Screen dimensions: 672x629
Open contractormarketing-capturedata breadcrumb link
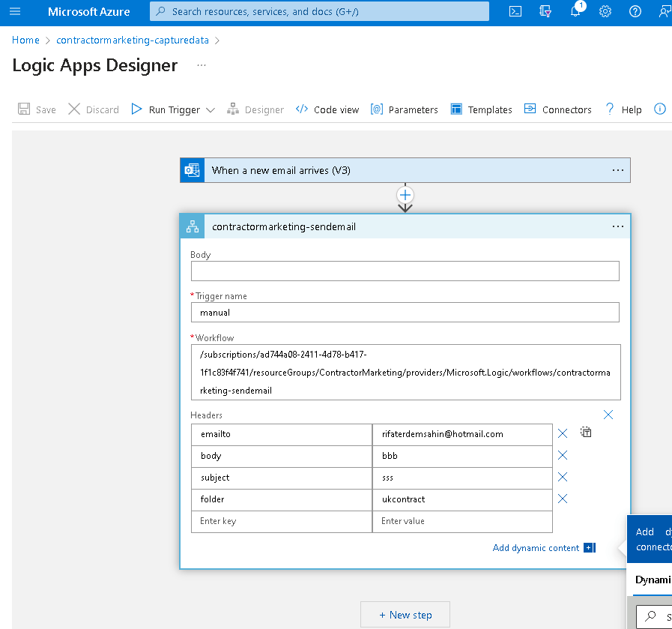click(133, 40)
